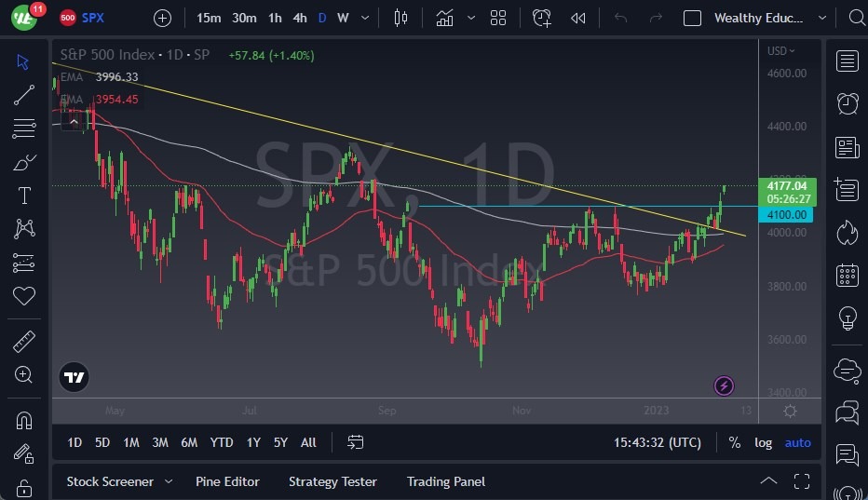The image size is (868, 500).
Task: Set chart range to YTD
Action: (222, 442)
